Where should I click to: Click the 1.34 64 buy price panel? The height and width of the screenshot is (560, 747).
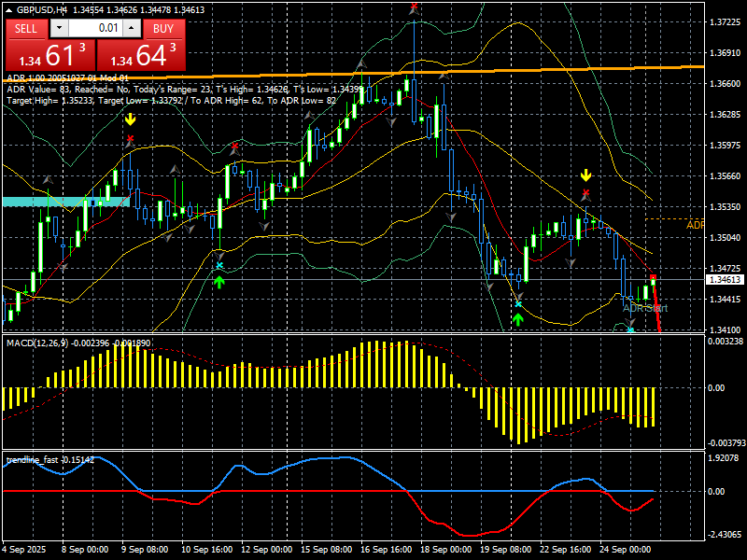coord(141,55)
